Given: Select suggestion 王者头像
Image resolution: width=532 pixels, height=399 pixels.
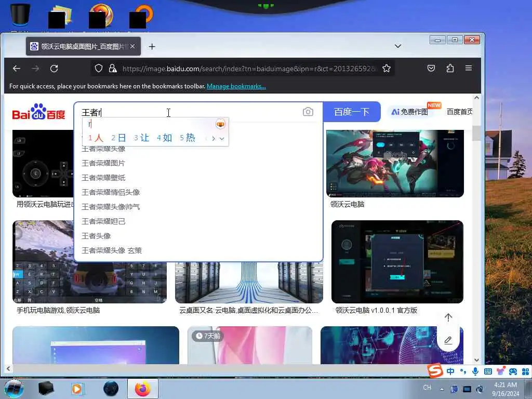Looking at the screenshot, I should coord(96,236).
